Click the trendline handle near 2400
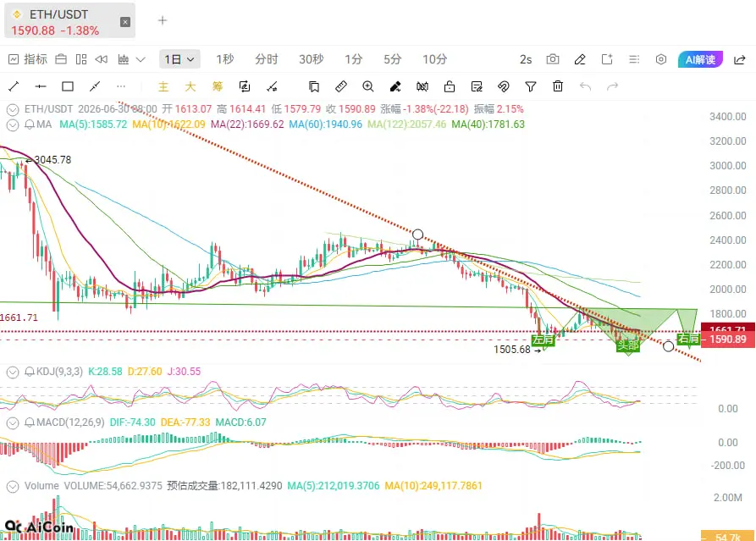Viewport: 756px width, 541px height. [417, 235]
